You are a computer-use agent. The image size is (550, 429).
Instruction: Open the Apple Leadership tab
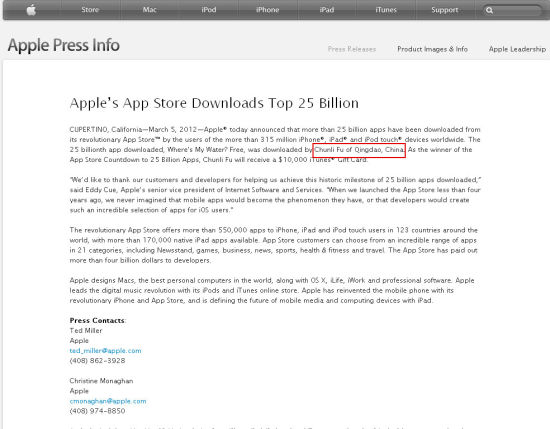(517, 49)
